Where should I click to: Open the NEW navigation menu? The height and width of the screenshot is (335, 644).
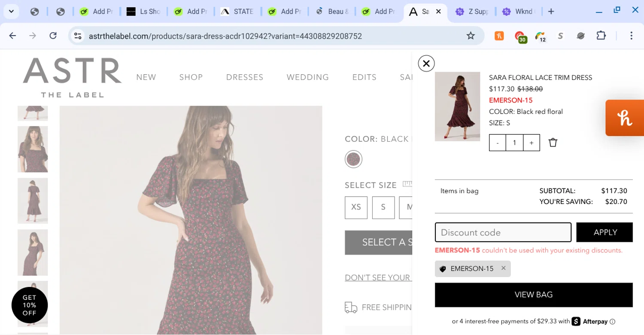click(146, 77)
